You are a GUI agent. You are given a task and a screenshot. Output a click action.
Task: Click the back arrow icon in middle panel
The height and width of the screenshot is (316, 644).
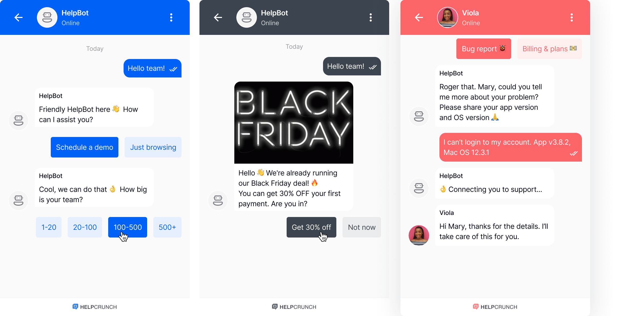[218, 17]
